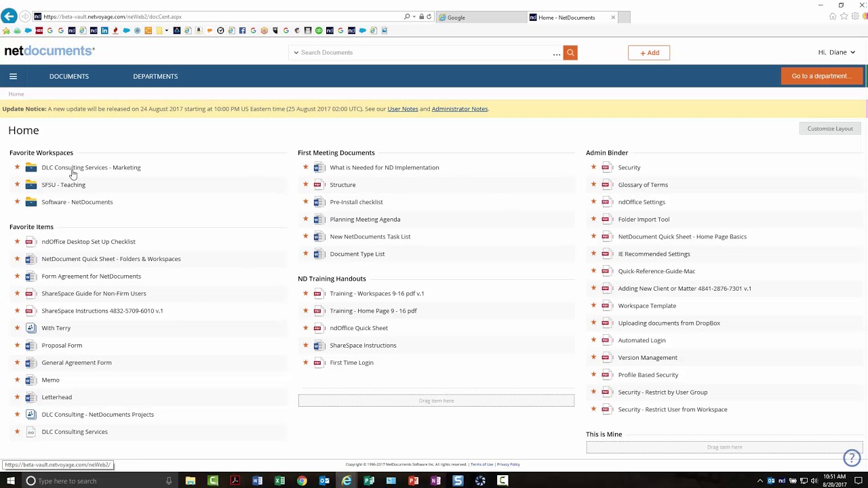Click the PDF icon beside First Time Login
This screenshot has height=488, width=868.
tap(319, 363)
